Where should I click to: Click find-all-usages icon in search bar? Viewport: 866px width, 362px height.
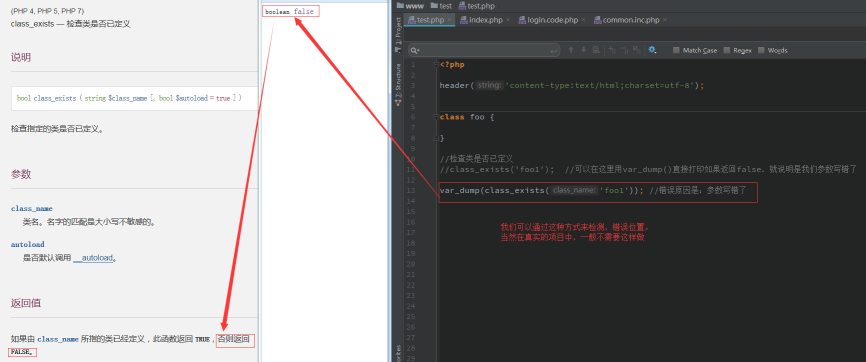click(x=595, y=50)
